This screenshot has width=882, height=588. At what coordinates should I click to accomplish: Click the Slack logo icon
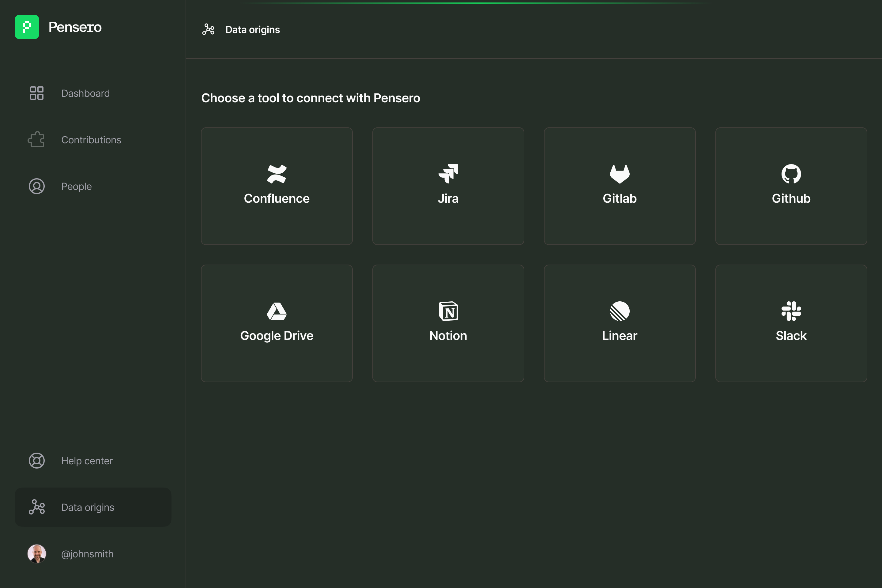pyautogui.click(x=791, y=311)
